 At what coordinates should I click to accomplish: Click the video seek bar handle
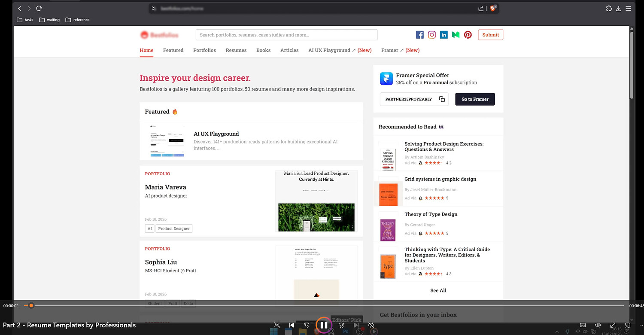pos(31,305)
